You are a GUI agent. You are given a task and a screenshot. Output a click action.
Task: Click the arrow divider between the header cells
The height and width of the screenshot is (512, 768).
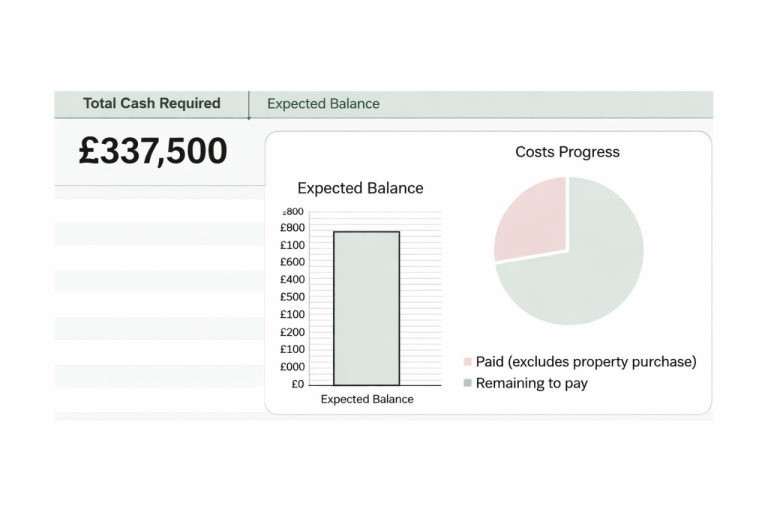point(249,106)
